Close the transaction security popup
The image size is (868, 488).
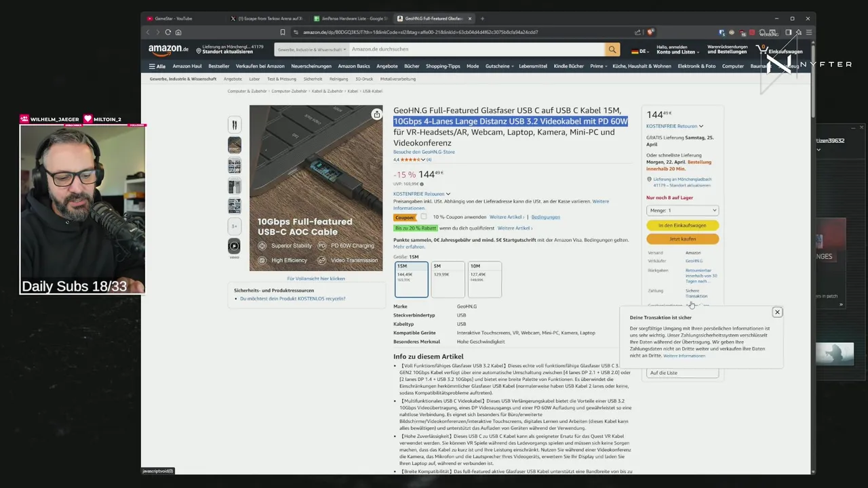[777, 312]
